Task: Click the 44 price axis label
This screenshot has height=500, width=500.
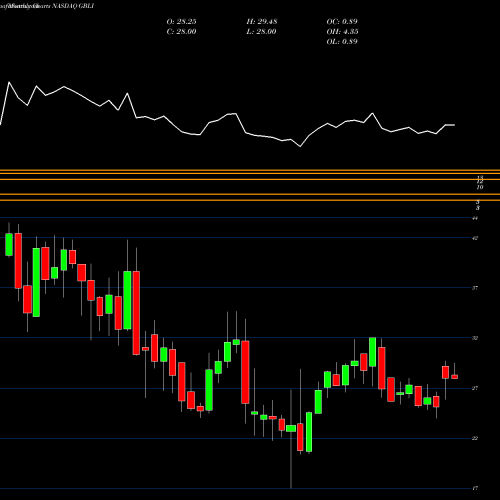Action: tap(475, 218)
